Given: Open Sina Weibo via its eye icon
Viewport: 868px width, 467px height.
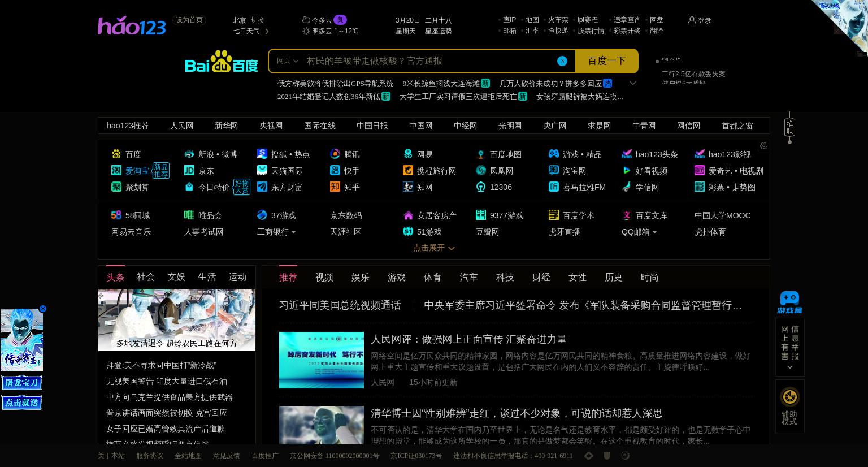Looking at the screenshot, I should coord(189,154).
